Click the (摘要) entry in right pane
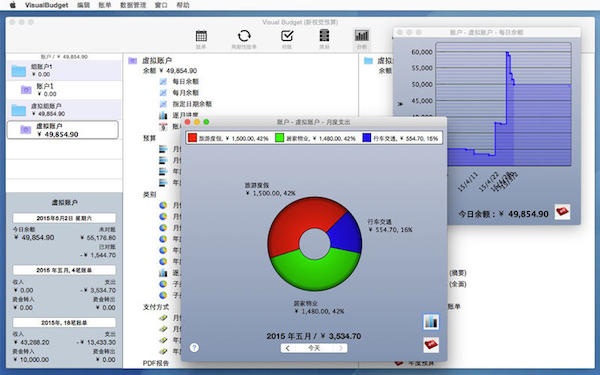This screenshot has height=375, width=600. tap(458, 273)
